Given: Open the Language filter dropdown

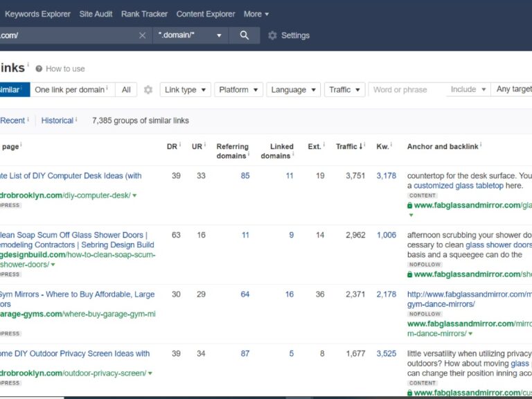Looking at the screenshot, I should click(x=294, y=89).
